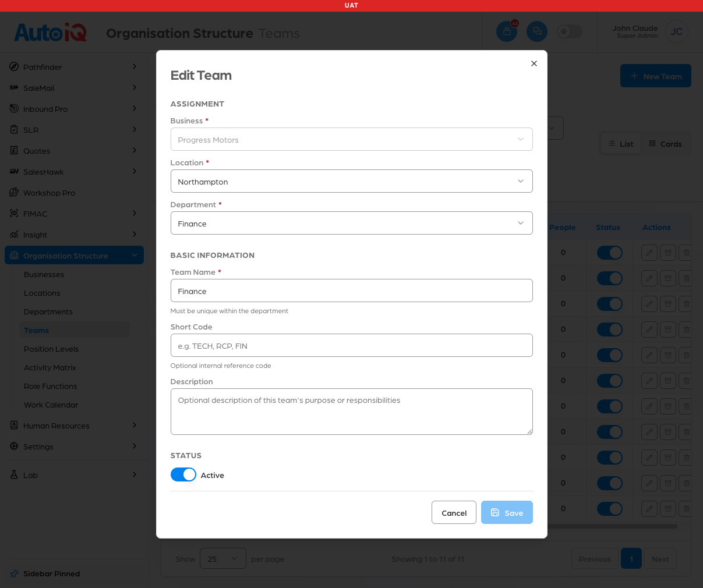Screen dimensions: 703x588
Task: Toggle the light/dark theme switch in header
Action: (x=570, y=31)
